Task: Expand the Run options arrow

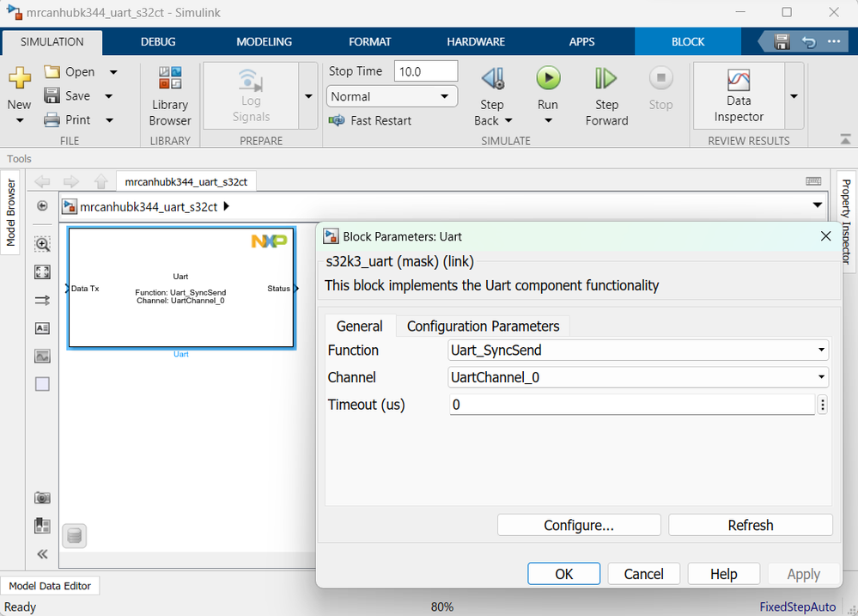Action: [548, 120]
